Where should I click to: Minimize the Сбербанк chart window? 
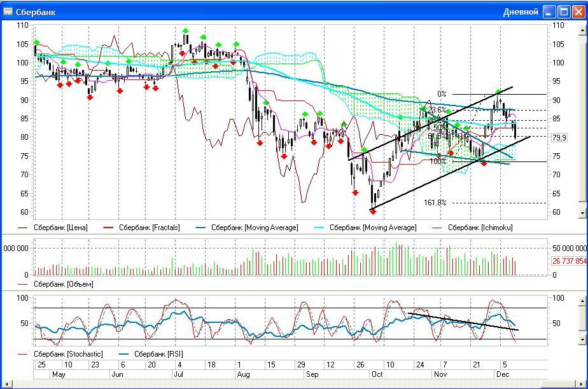click(549, 12)
